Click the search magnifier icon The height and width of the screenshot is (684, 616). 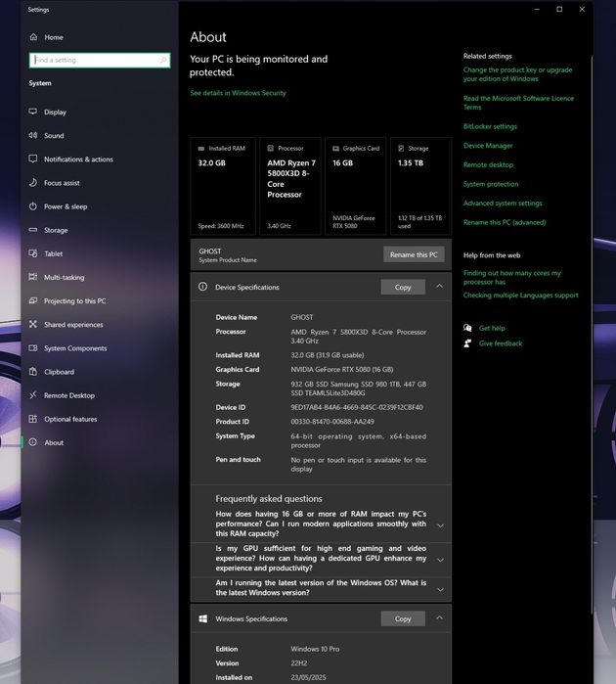(163, 60)
